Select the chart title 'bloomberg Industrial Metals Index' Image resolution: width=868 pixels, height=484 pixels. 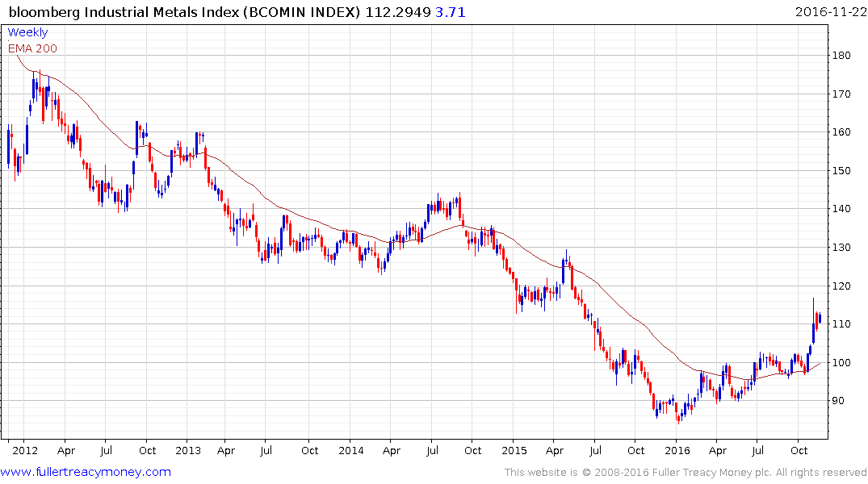124,12
